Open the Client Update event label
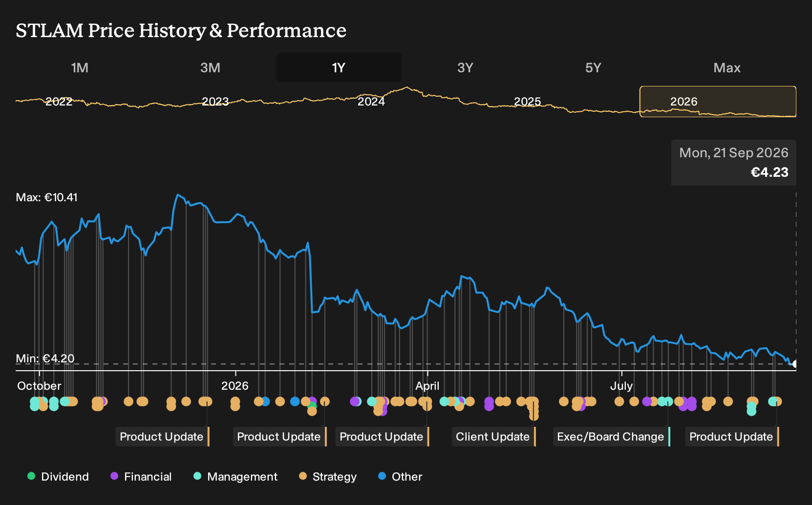 coord(493,437)
